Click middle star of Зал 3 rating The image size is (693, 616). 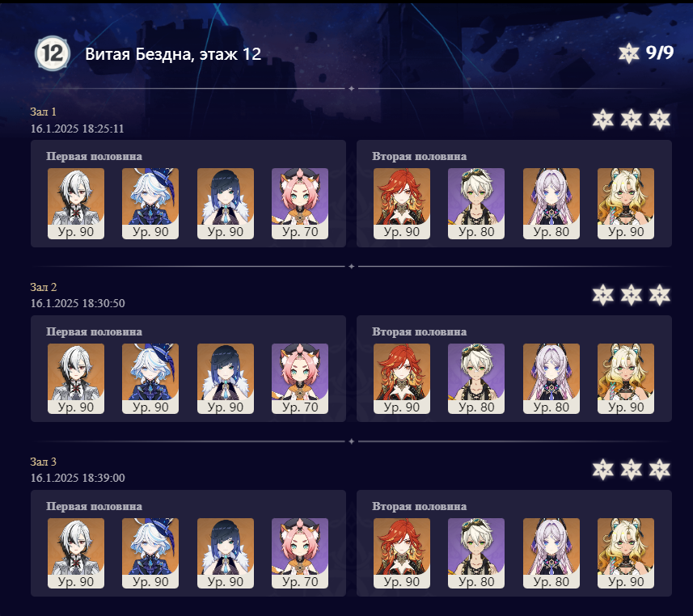(x=631, y=470)
